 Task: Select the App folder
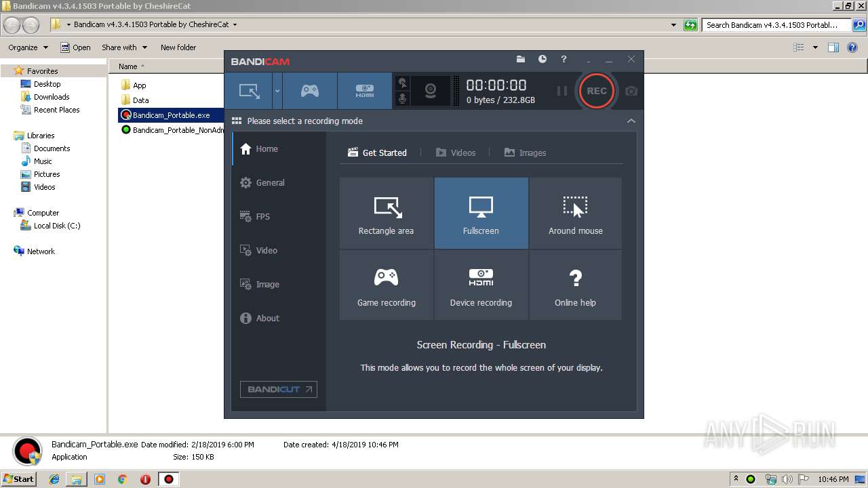(x=134, y=85)
